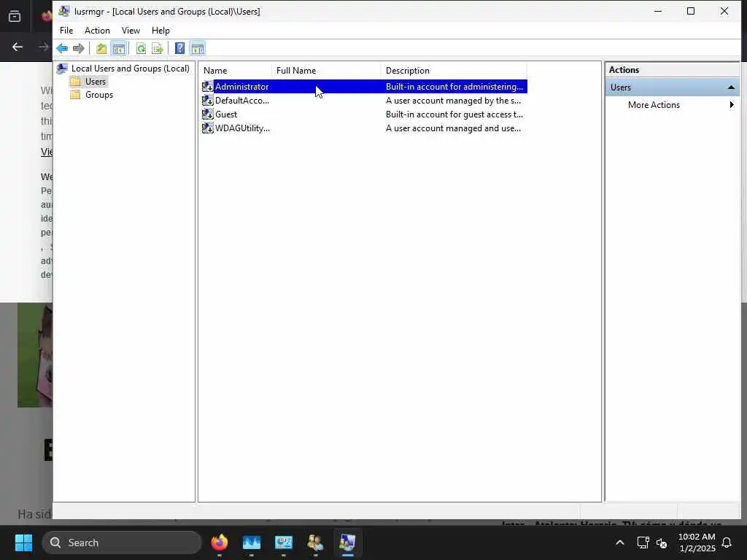747x560 pixels.
Task: Click the lusrmgr title bar app icon
Action: [x=64, y=11]
